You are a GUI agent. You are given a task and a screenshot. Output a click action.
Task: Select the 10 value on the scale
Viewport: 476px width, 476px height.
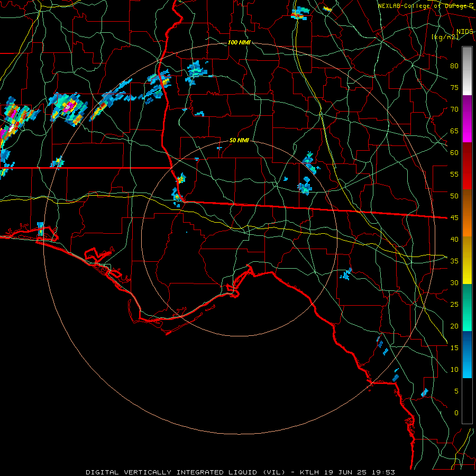point(454,370)
